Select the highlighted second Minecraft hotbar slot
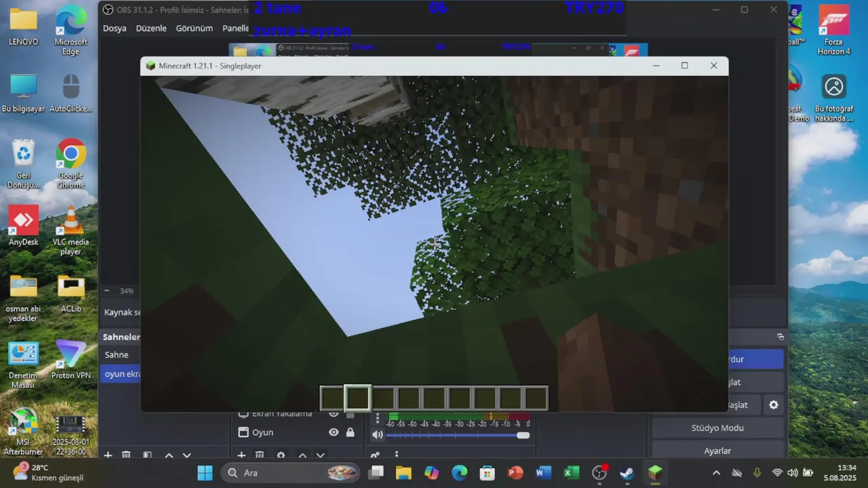The image size is (868, 488). point(357,399)
